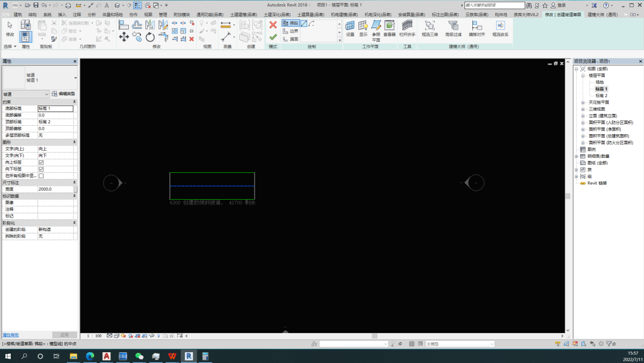Click the 宽度 value field 2000.0
The width and height of the screenshot is (644, 363).
[x=55, y=190]
